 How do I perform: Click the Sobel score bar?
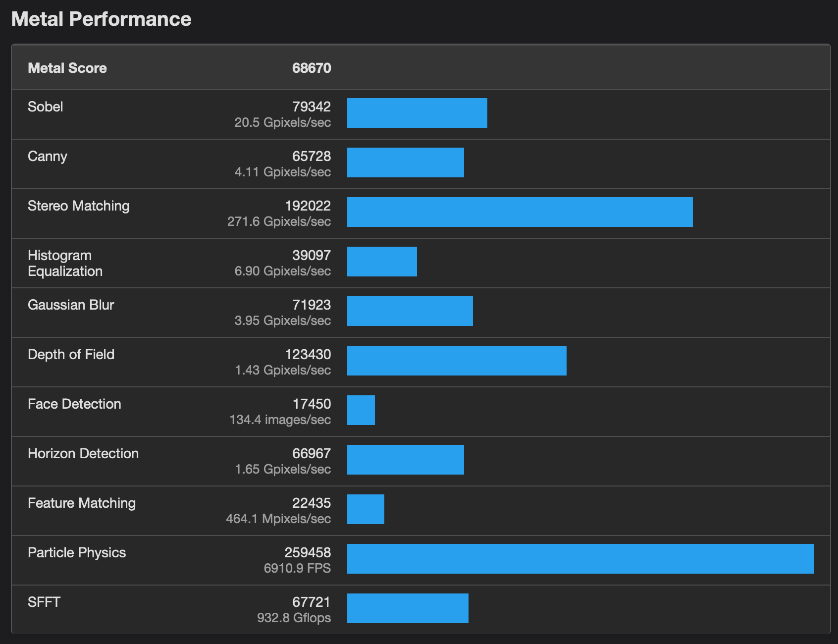417,113
